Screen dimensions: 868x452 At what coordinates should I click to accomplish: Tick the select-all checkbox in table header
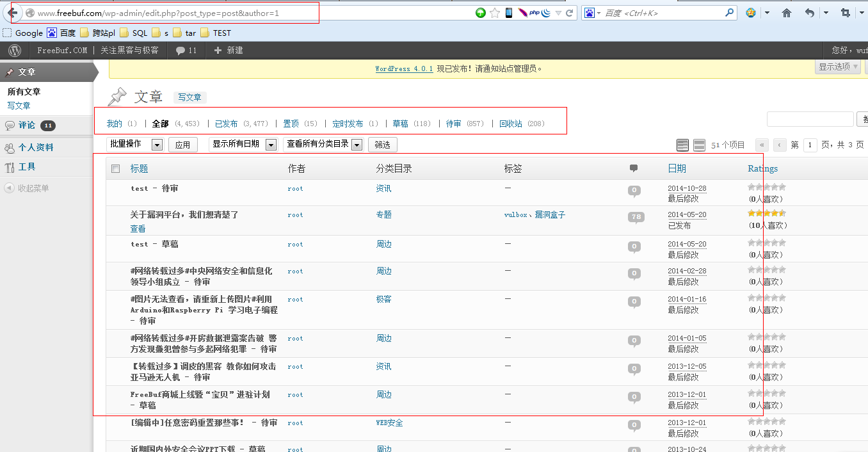pos(116,169)
